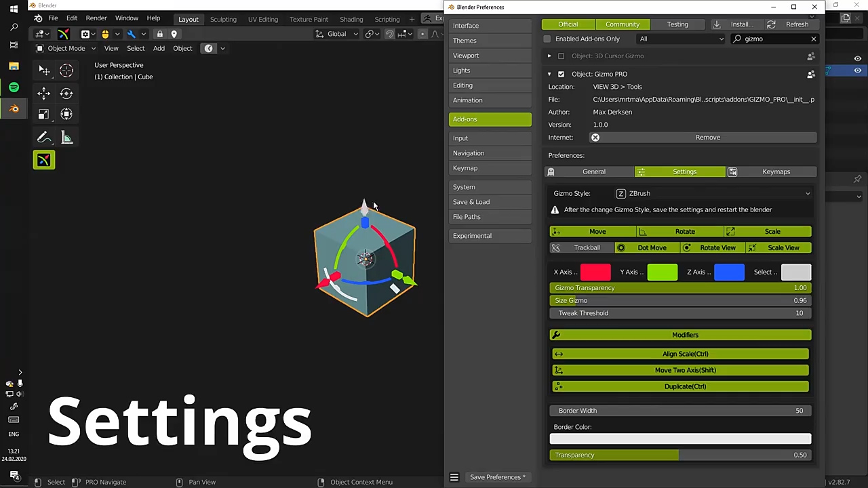Click the Windows Start button
This screenshot has height=488, width=868.
[14, 9]
